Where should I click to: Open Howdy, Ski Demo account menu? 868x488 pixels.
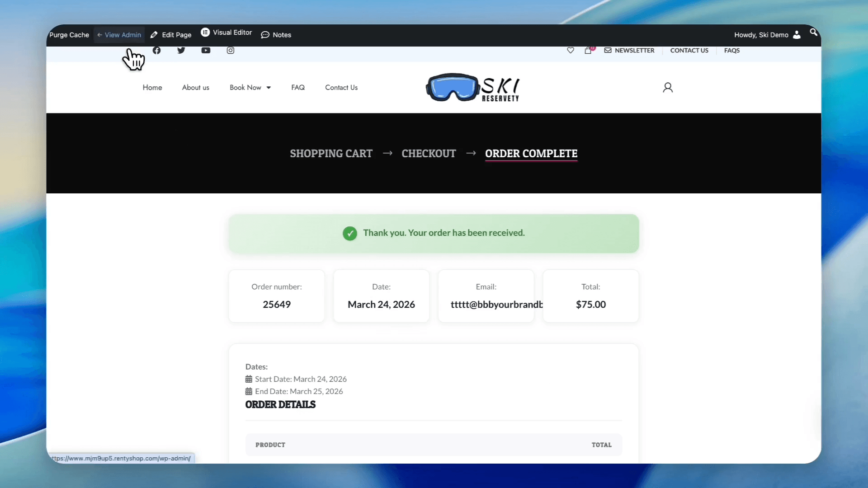pyautogui.click(x=767, y=35)
